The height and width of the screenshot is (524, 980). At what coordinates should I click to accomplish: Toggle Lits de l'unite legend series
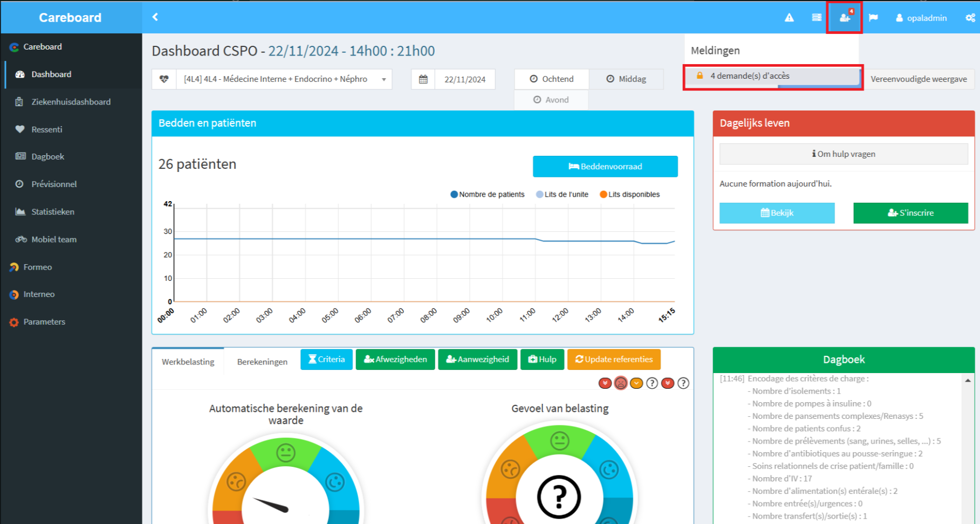pyautogui.click(x=562, y=195)
